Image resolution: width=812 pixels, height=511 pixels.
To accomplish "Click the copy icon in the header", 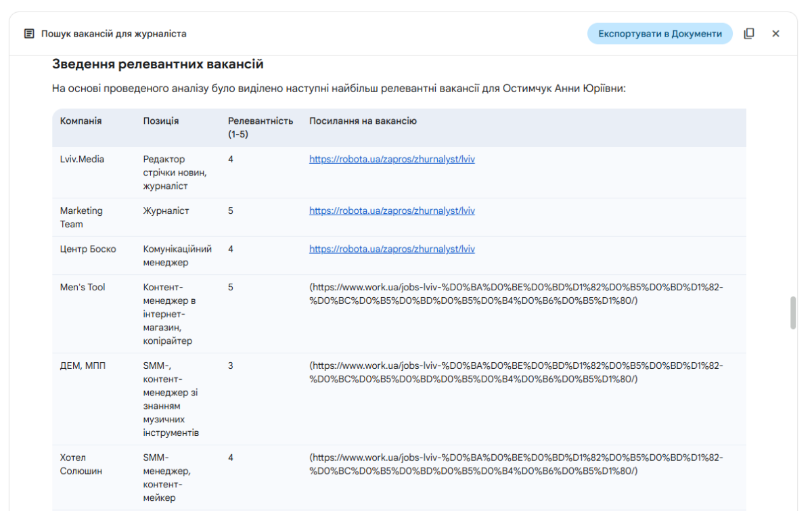I will (749, 34).
